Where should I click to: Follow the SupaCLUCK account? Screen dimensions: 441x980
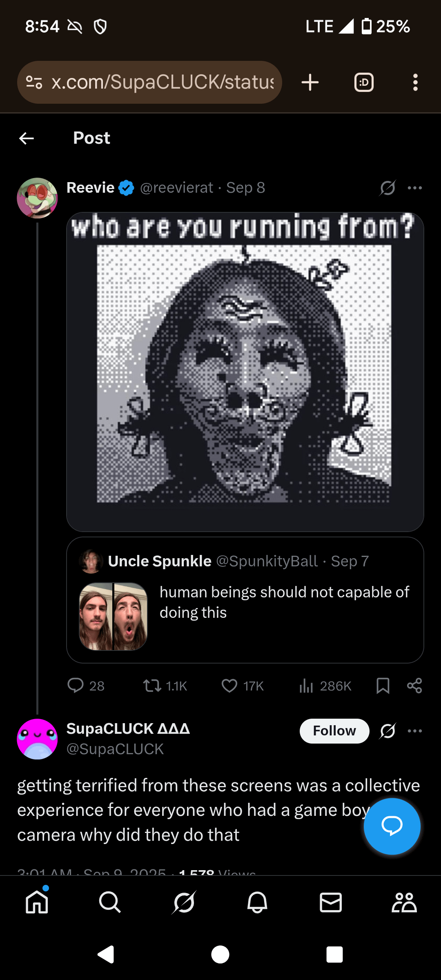pyautogui.click(x=334, y=731)
